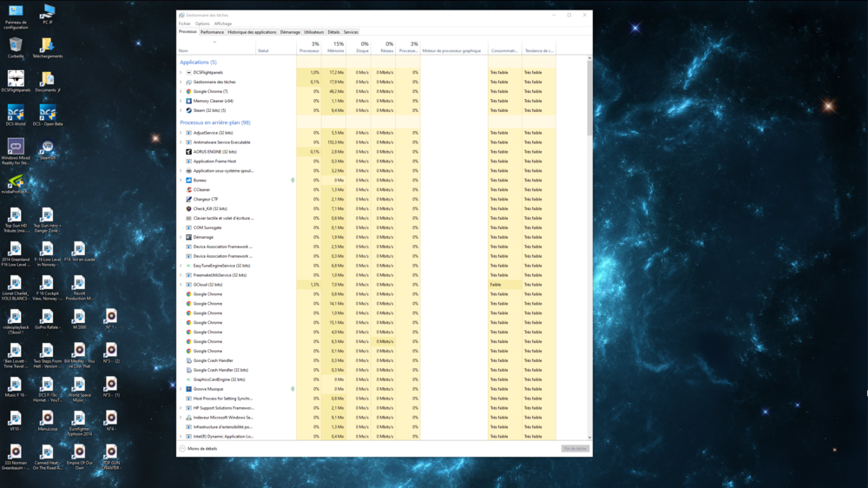
Task: Click the SteamVR desktop icon
Action: click(x=47, y=148)
